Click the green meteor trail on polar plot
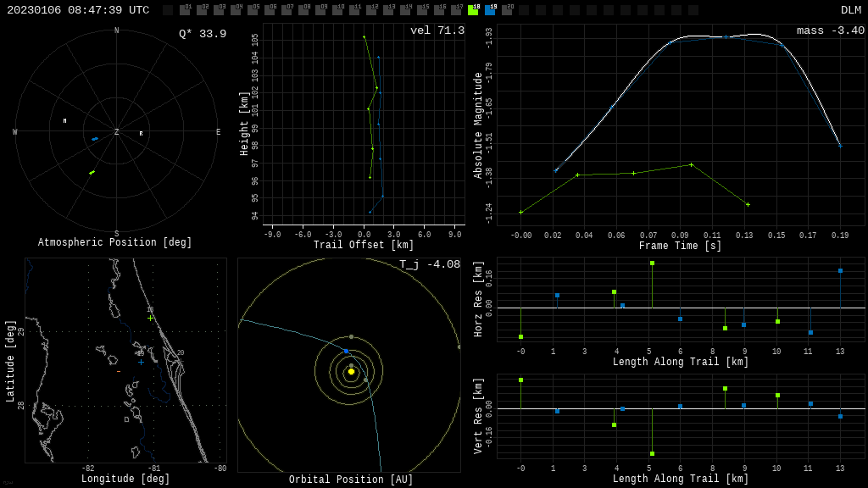Image resolution: width=868 pixels, height=488 pixels. coord(92,173)
